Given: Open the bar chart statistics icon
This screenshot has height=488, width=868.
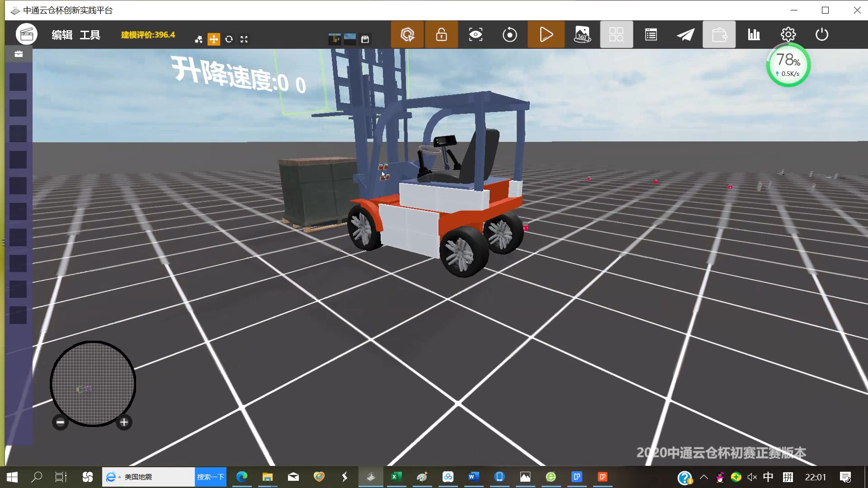Looking at the screenshot, I should point(754,35).
